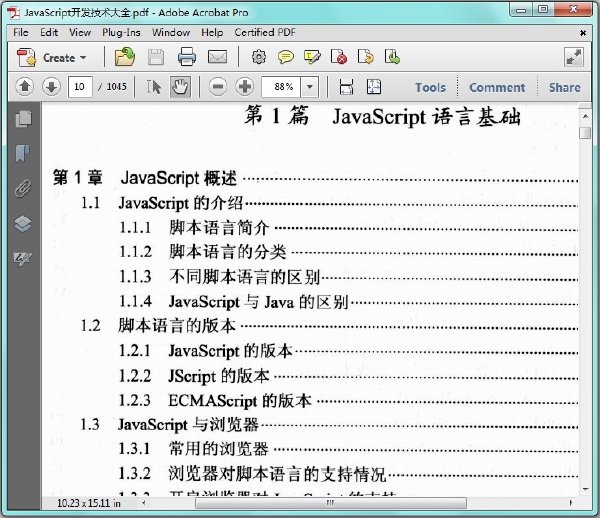This screenshot has height=518, width=600.
Task: Open the View menu
Action: click(x=80, y=33)
